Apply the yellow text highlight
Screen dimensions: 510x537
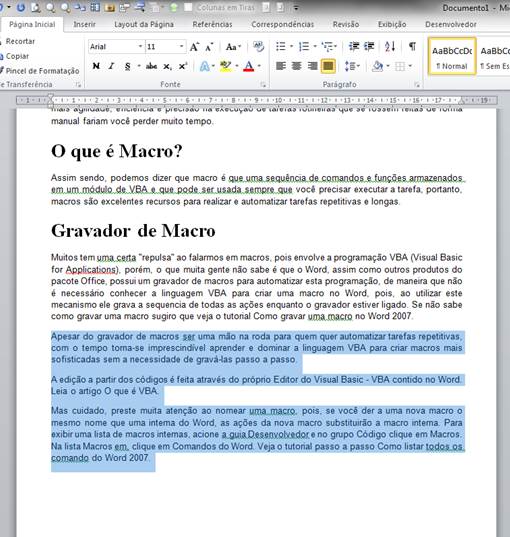225,66
